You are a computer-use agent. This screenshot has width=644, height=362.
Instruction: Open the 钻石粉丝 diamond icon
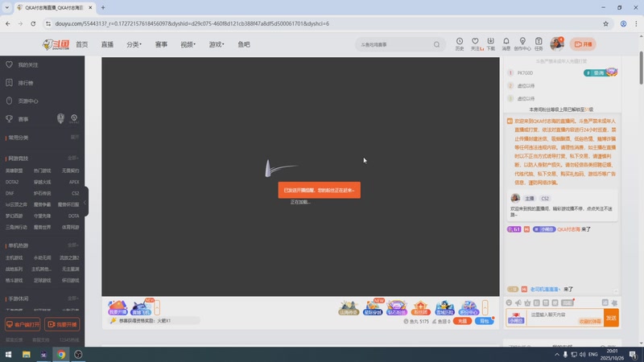coord(397,308)
